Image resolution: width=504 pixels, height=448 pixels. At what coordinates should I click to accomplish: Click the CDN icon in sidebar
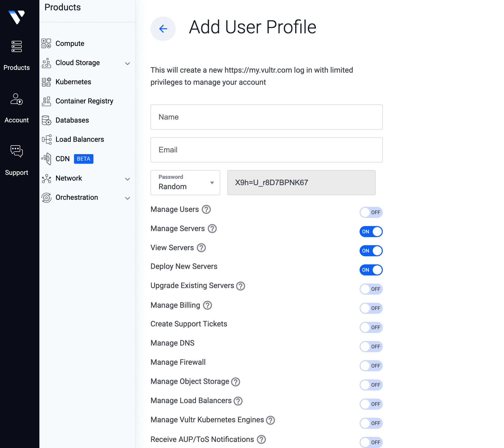pos(47,159)
